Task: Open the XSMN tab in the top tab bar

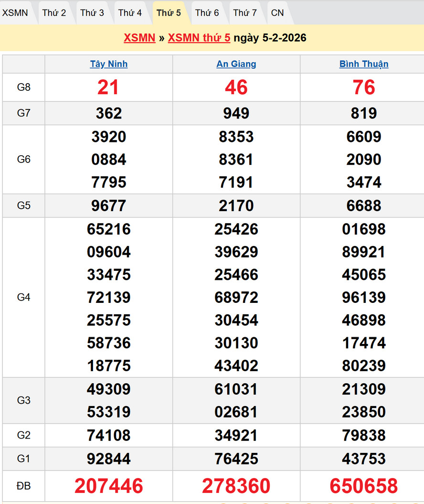Action: (x=15, y=13)
